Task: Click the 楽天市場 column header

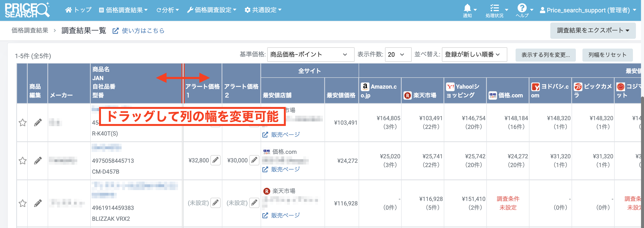Action: pyautogui.click(x=423, y=91)
